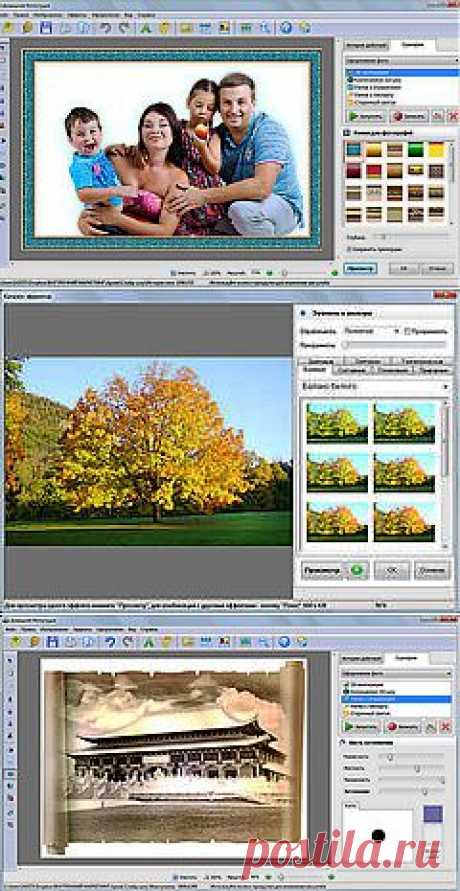Click globe icon in family photo window toolbar
This screenshot has width=460, height=891.
click(287, 27)
